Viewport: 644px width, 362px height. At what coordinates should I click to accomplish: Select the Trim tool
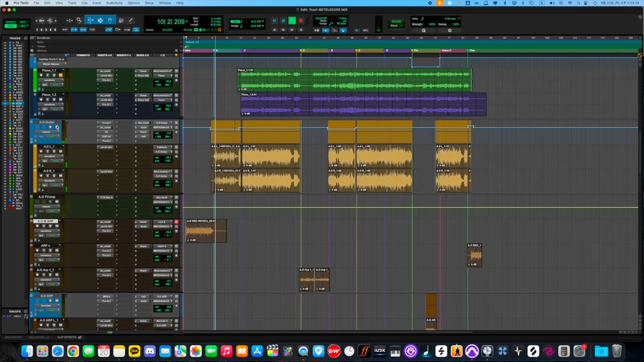(90, 20)
